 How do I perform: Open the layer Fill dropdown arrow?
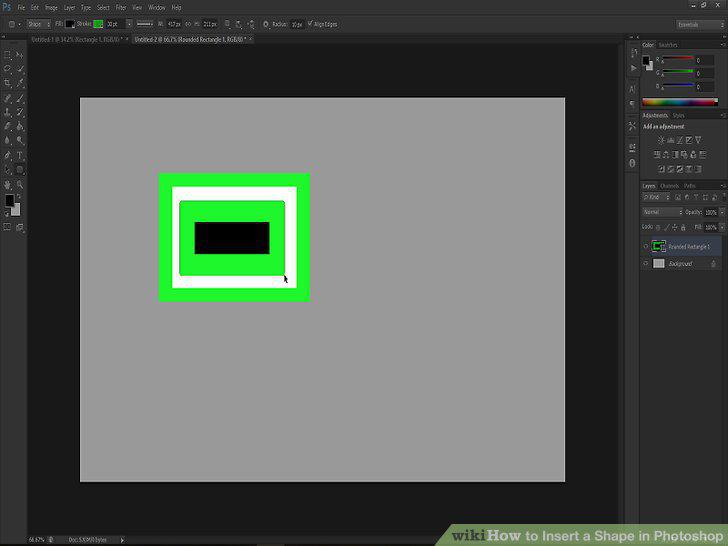(722, 227)
